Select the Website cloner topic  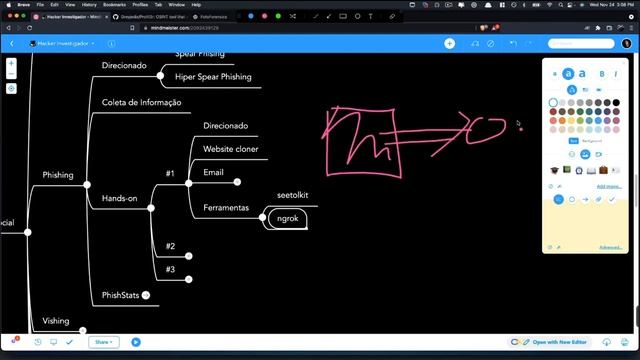point(231,149)
